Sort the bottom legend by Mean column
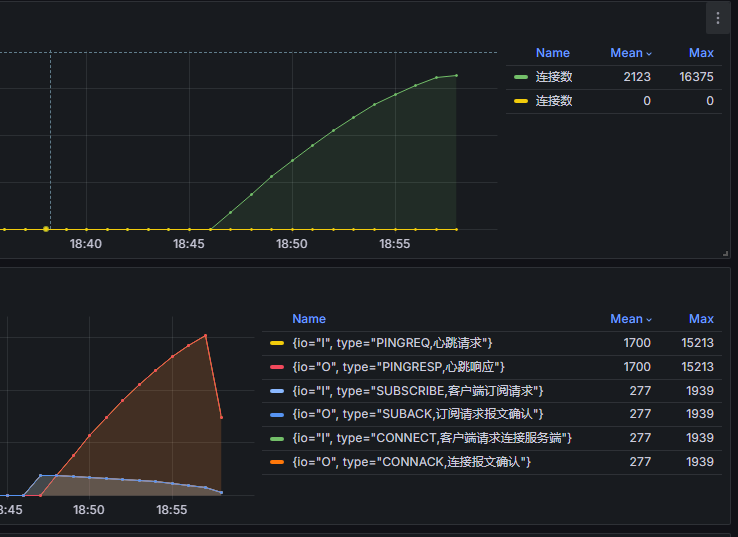 coord(626,319)
